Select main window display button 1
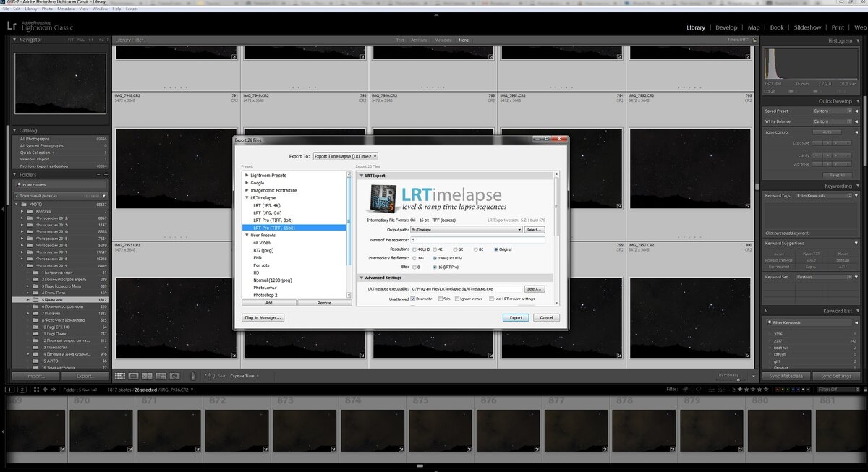 click(x=10, y=390)
